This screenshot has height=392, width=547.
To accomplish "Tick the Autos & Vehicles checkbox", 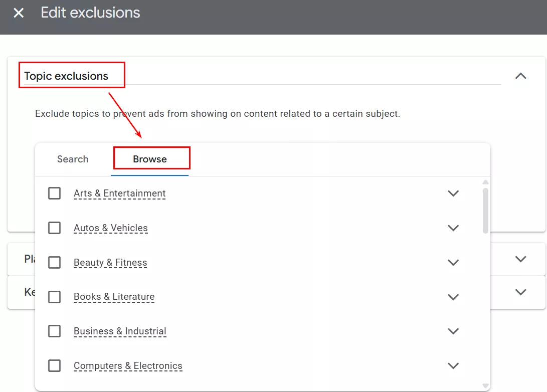I will point(54,228).
